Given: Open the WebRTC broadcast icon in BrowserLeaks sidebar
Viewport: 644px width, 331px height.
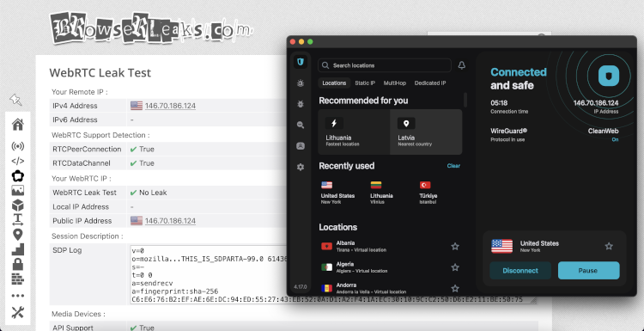Looking at the screenshot, I should pos(18,146).
